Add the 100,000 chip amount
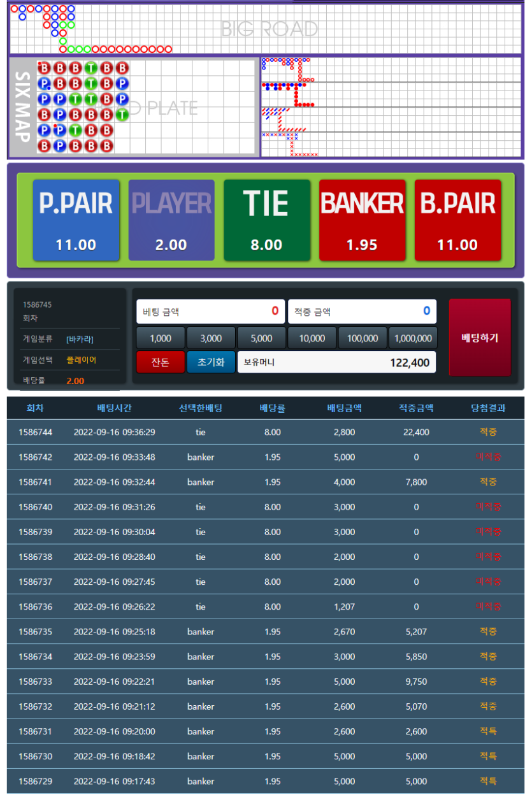 pos(363,338)
